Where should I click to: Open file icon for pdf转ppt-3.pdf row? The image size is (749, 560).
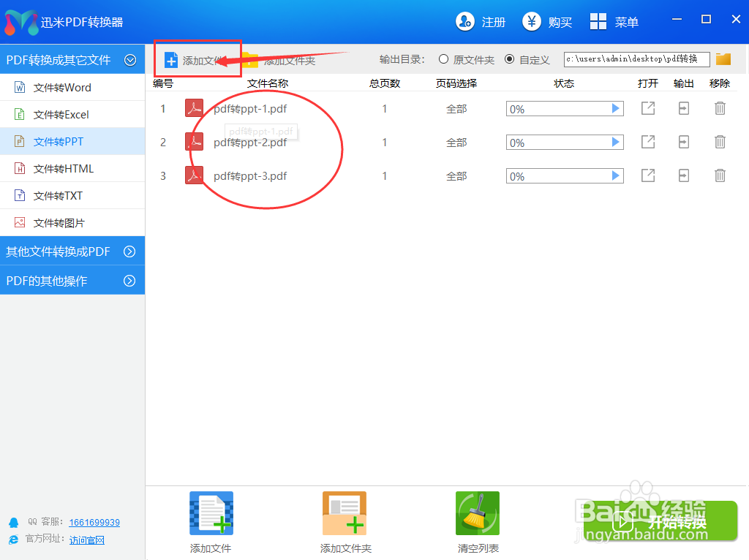[x=648, y=175]
